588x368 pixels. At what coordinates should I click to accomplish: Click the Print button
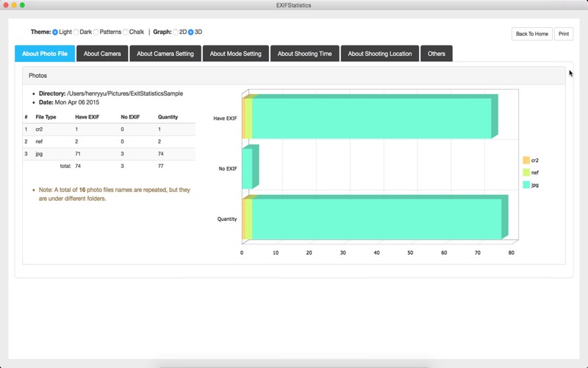[x=564, y=34]
